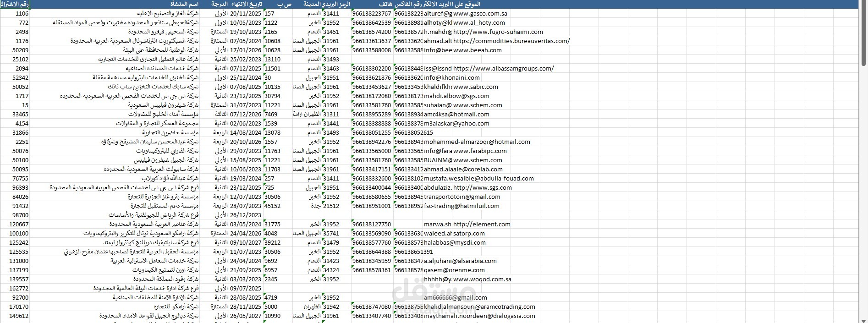Select expiry date cell 26/05/2027
This screenshot has height=323, width=868.
tap(246, 316)
